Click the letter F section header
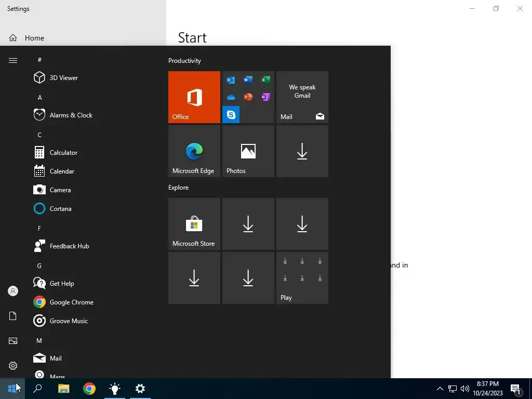This screenshot has width=532, height=399. pos(39,229)
